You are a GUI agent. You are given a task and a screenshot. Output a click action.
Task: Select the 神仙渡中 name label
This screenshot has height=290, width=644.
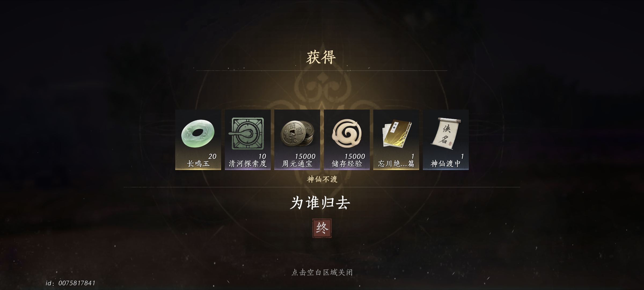(446, 164)
